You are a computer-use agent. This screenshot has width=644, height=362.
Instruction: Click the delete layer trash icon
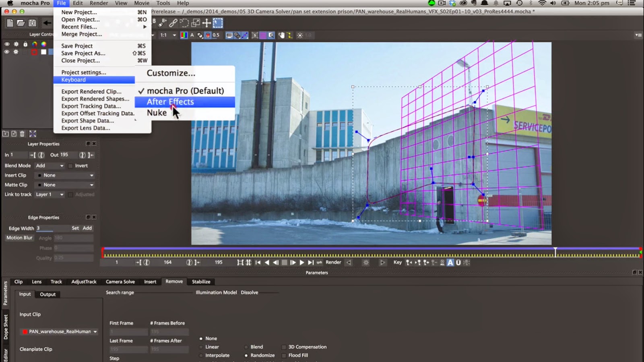coord(23,134)
